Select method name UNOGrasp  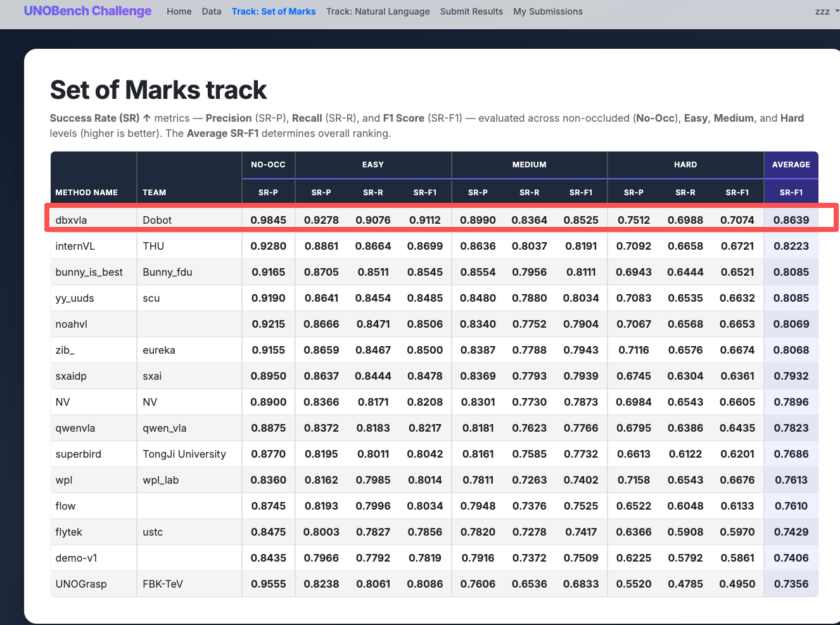81,584
